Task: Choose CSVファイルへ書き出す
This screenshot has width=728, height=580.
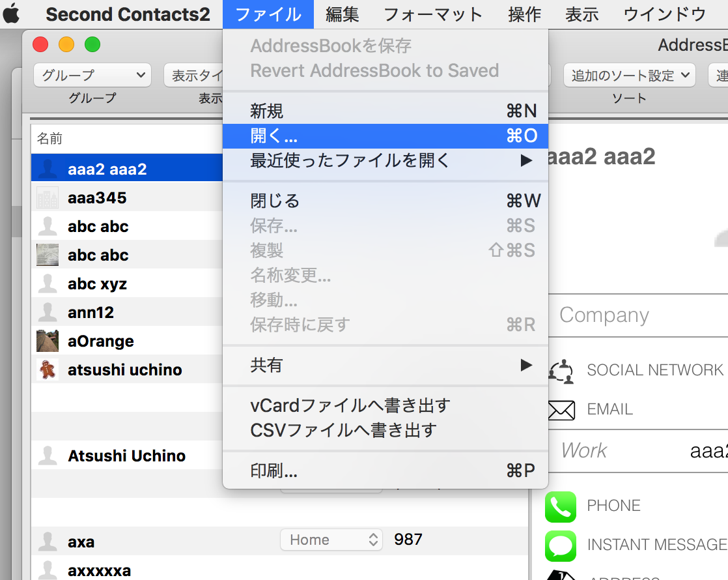Action: (x=385, y=430)
